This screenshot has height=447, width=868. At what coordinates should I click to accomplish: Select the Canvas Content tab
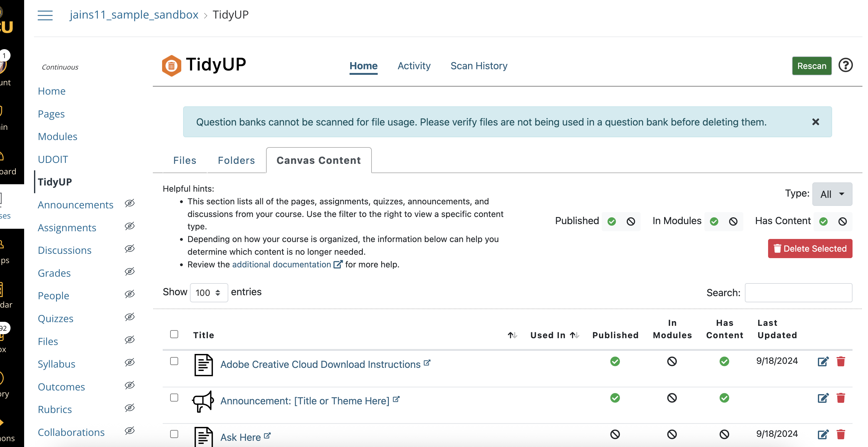pyautogui.click(x=319, y=160)
